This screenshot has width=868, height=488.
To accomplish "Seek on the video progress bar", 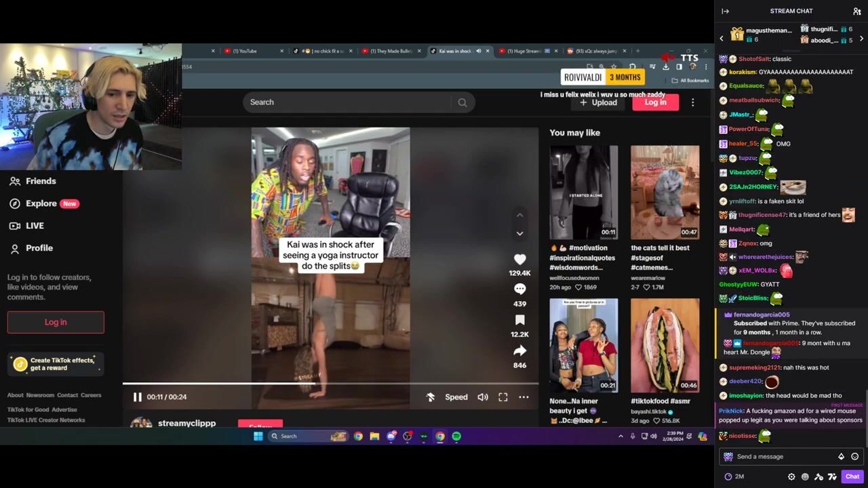I will 330,384.
